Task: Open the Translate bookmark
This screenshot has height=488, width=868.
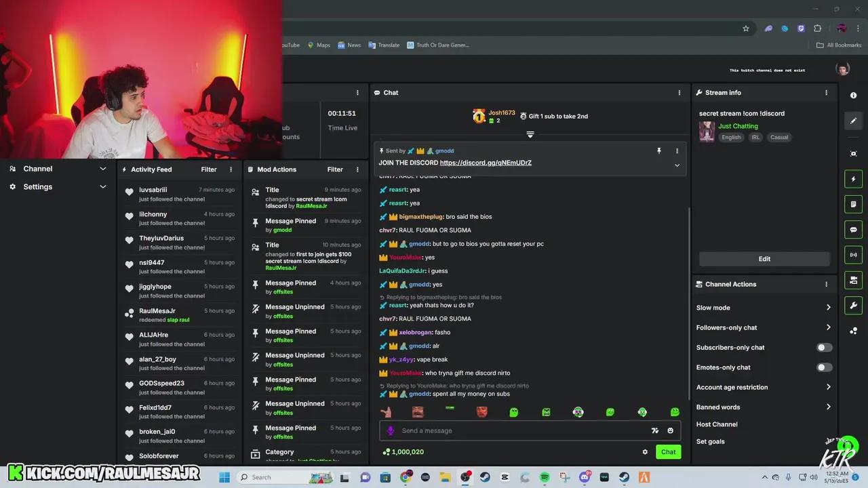Action: [384, 45]
